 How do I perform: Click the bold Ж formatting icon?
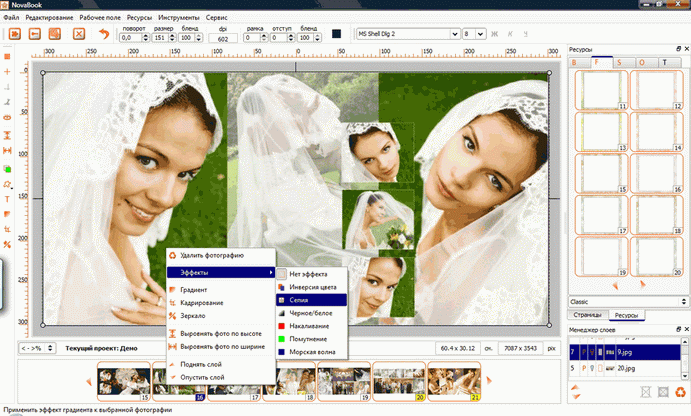coord(494,34)
